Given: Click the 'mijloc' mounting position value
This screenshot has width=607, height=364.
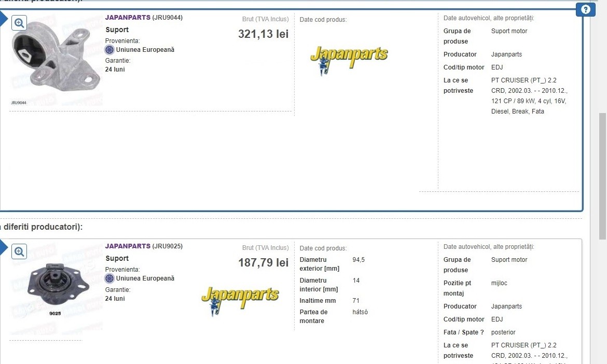Looking at the screenshot, I should pyautogui.click(x=499, y=283).
